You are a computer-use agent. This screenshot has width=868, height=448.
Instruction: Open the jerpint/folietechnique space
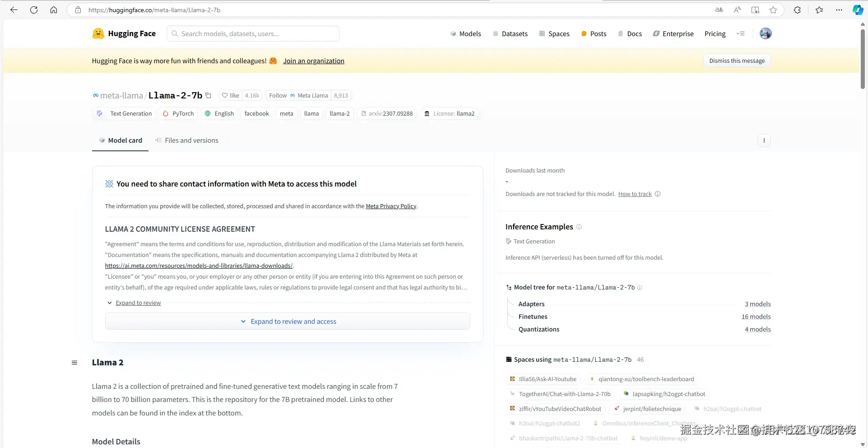point(648,409)
